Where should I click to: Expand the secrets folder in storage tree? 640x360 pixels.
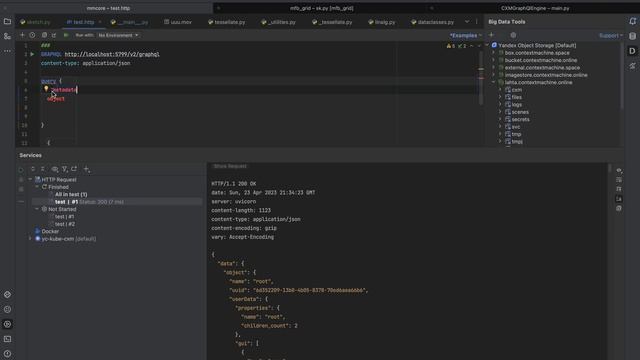500,119
